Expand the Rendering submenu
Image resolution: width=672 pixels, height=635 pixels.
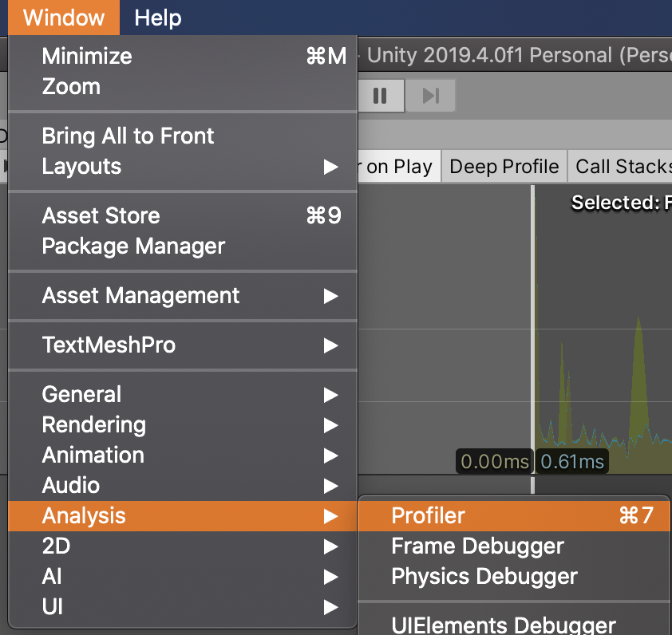[183, 424]
